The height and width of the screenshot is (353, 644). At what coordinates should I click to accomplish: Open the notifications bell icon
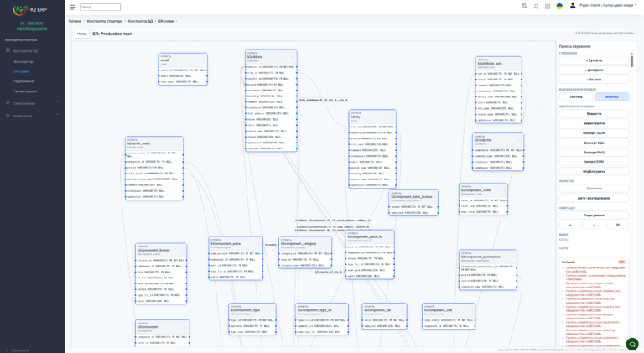coord(536,6)
